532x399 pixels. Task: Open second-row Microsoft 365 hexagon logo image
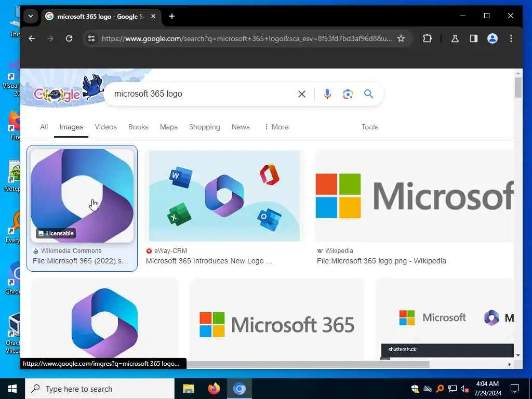point(104,320)
